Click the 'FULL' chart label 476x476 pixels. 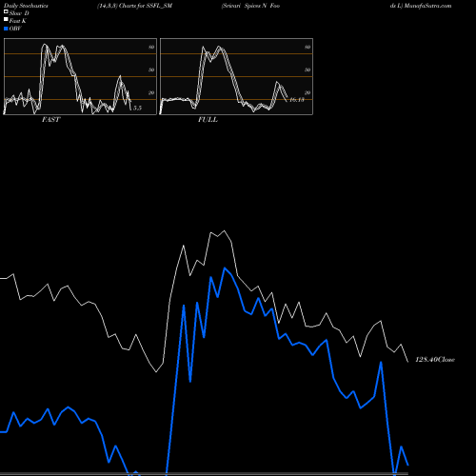click(208, 120)
